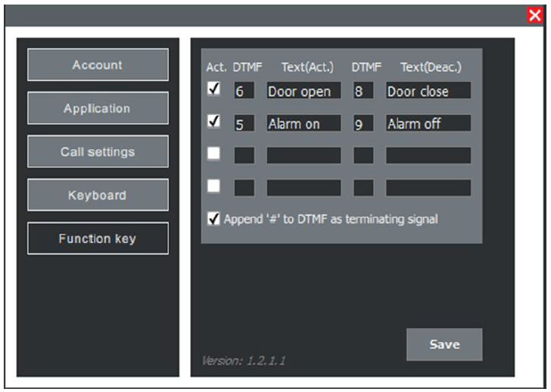
Task: Open Call settings section
Action: click(98, 152)
